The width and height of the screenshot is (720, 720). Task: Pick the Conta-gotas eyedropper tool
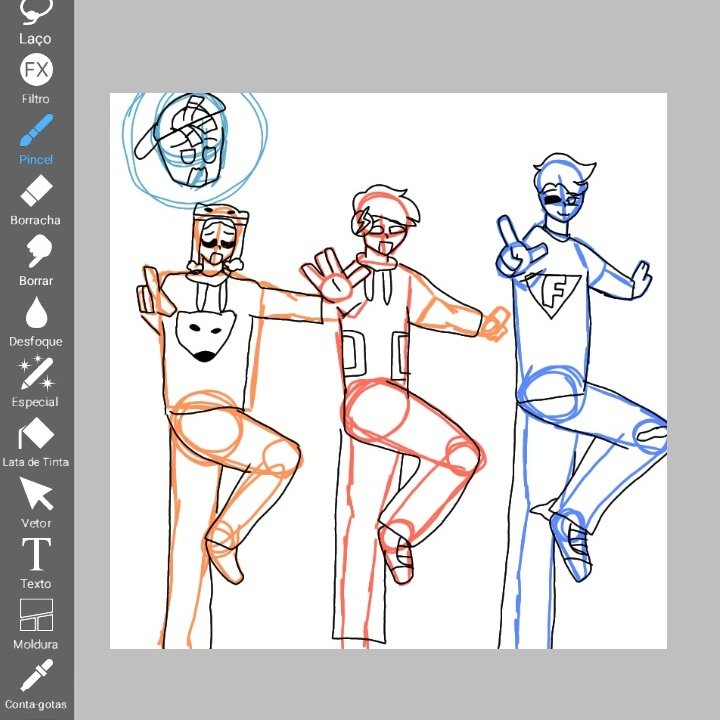point(36,684)
